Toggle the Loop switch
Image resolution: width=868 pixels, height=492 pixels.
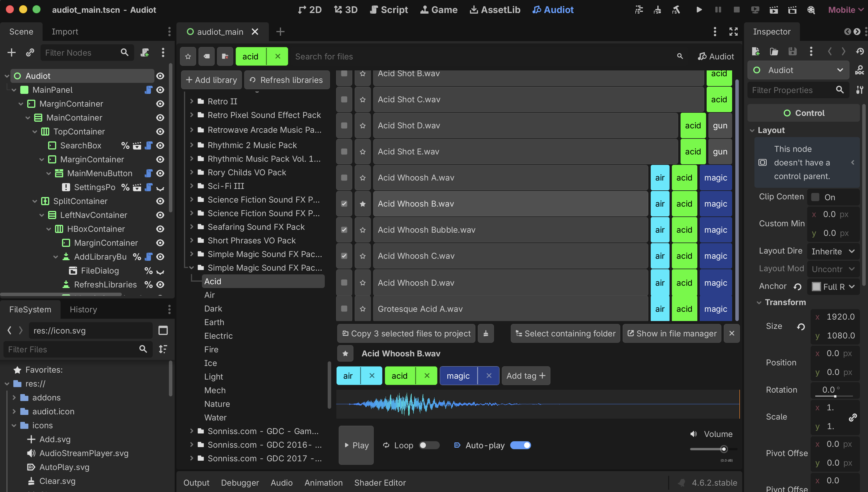429,445
